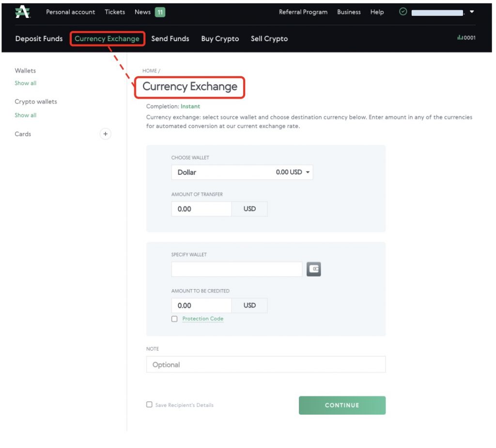Check the Save Recipient's Details box
This screenshot has height=448, width=496.
pos(149,405)
